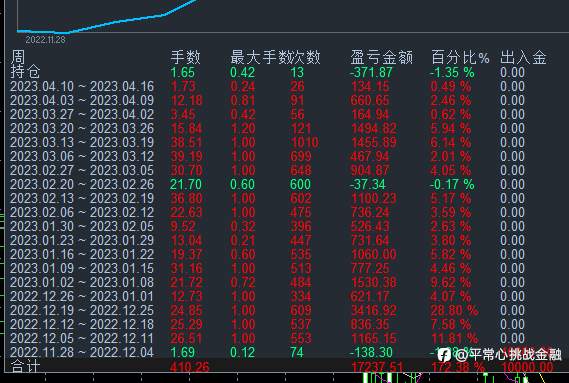Screen dimensions: 569x383
Task: Click the 1100.23 profit amount
Action: coord(374,199)
